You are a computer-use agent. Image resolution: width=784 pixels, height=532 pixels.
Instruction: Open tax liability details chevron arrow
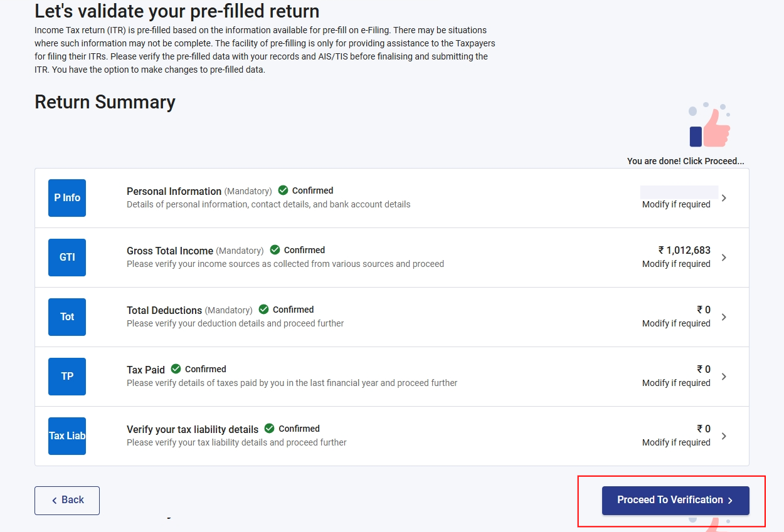724,436
